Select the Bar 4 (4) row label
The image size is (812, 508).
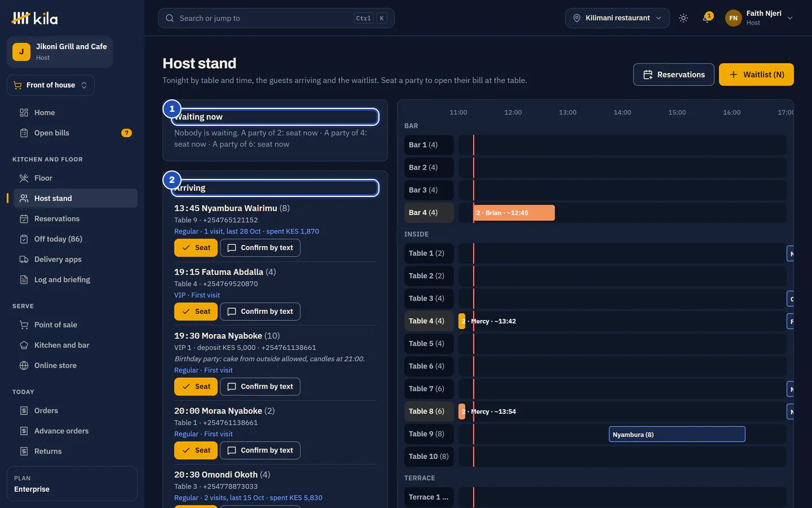coord(429,213)
